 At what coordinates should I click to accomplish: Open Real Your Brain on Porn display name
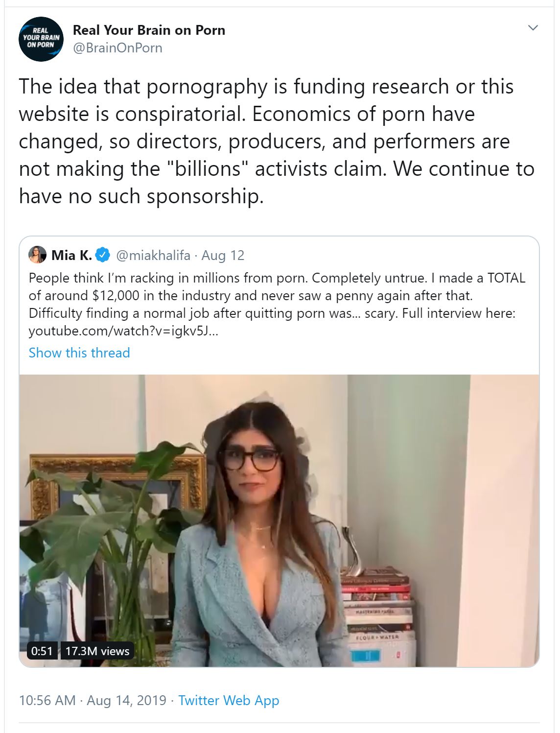[x=149, y=30]
